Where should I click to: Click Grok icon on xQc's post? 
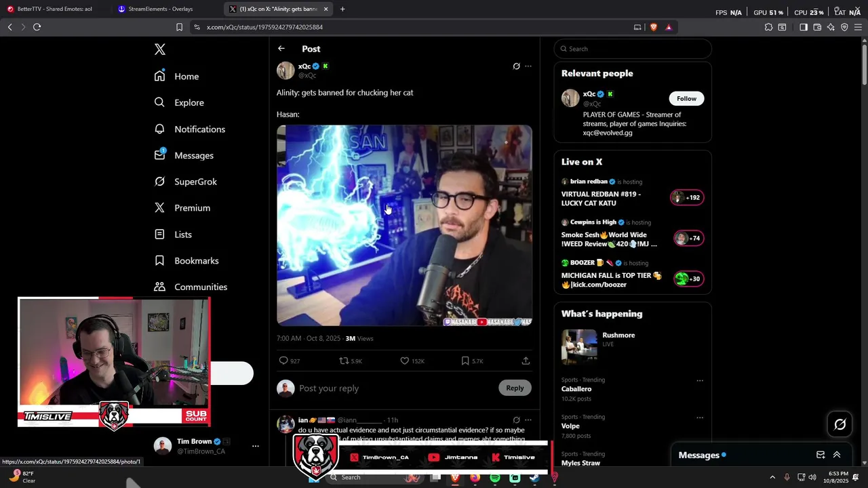516,66
